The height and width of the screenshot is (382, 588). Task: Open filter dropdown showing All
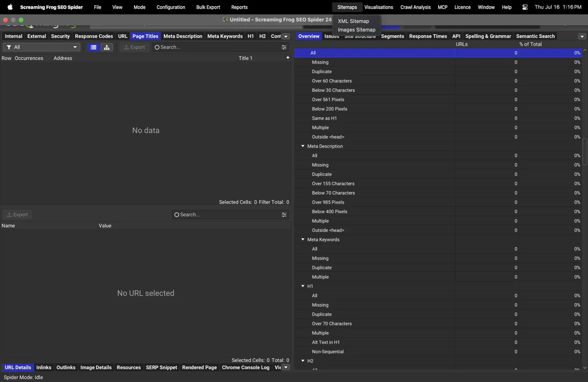[x=42, y=47]
